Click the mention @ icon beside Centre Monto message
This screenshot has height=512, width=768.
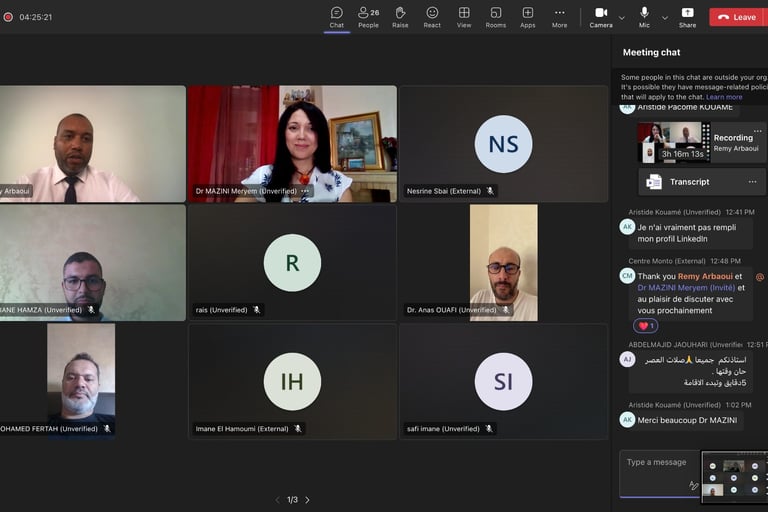pos(760,277)
